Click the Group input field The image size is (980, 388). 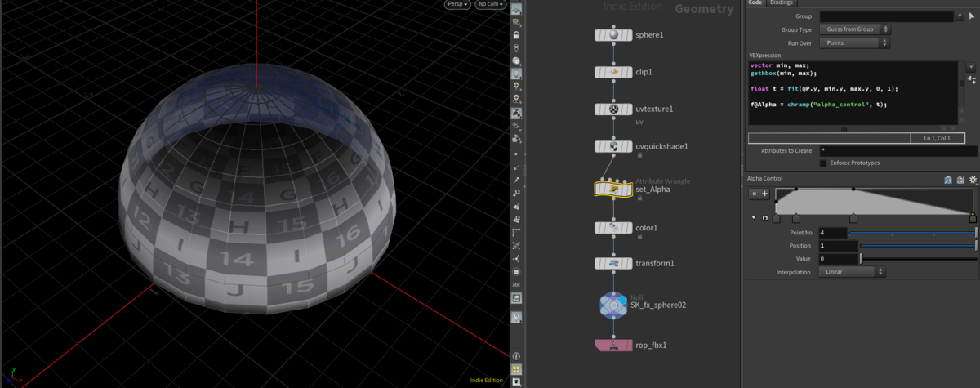click(886, 16)
